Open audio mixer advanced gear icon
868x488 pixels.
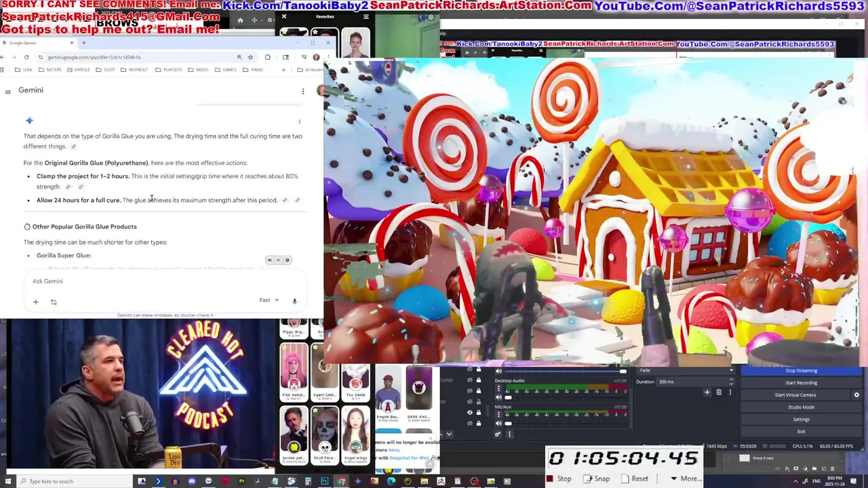point(498,434)
